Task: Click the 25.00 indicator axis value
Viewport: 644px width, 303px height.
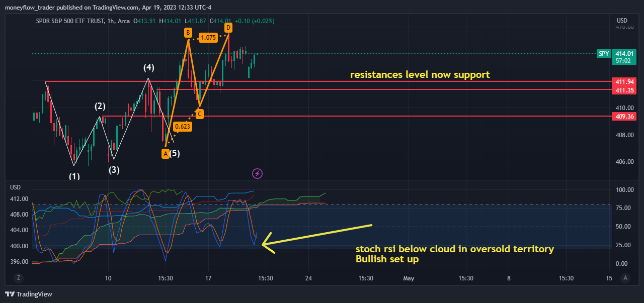Action: click(x=624, y=245)
